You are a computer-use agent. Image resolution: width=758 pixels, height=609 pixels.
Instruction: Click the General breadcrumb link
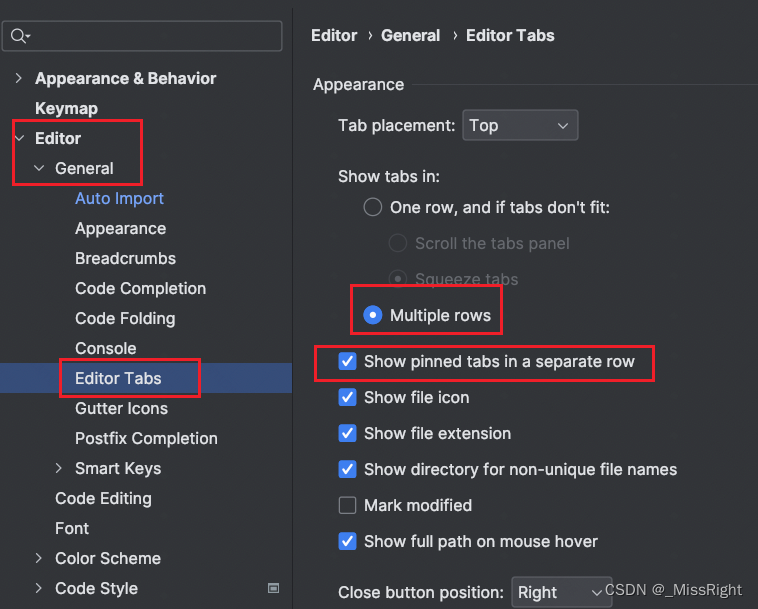410,35
